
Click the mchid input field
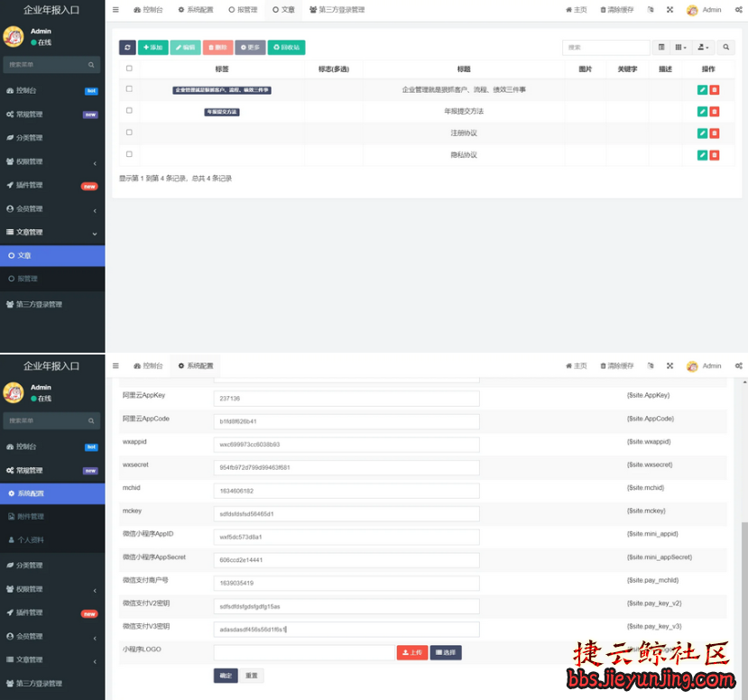coord(346,491)
